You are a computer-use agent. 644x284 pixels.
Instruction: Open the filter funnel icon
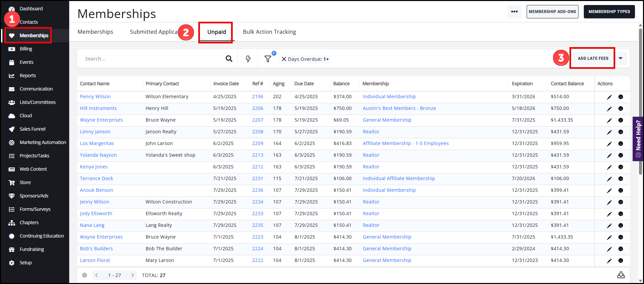click(268, 59)
